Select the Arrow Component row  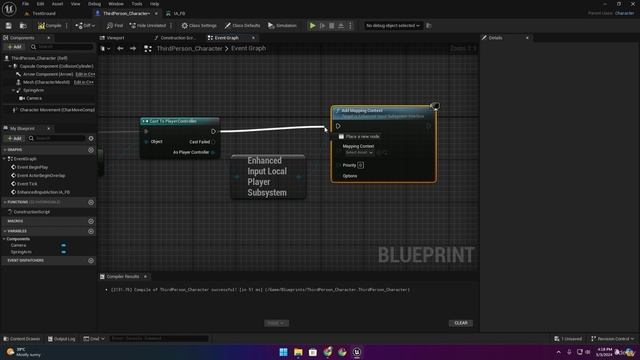click(48, 74)
